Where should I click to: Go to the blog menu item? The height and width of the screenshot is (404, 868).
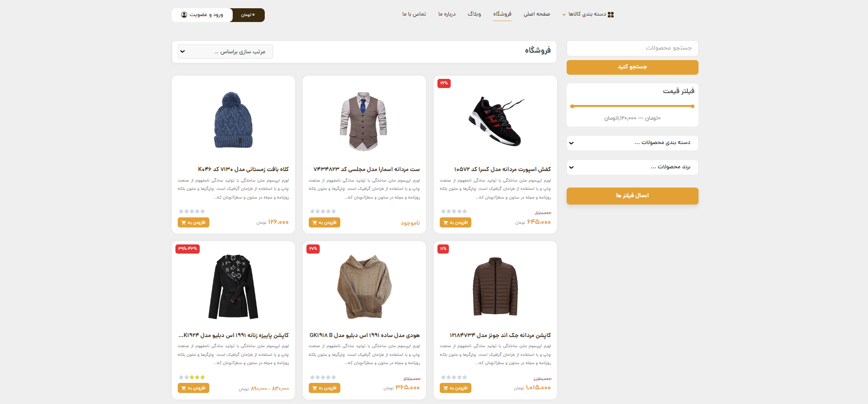[x=474, y=14]
